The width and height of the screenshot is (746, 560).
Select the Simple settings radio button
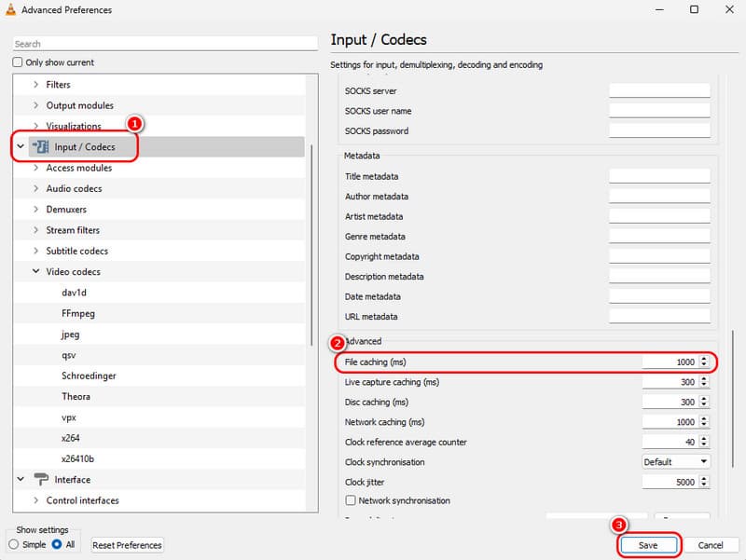[14, 544]
